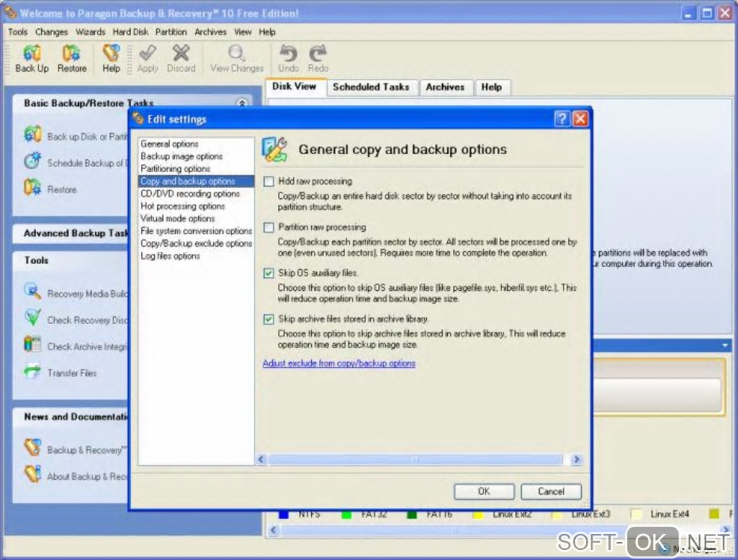The image size is (738, 560).
Task: Click the Back Up toolbar icon
Action: (32, 54)
